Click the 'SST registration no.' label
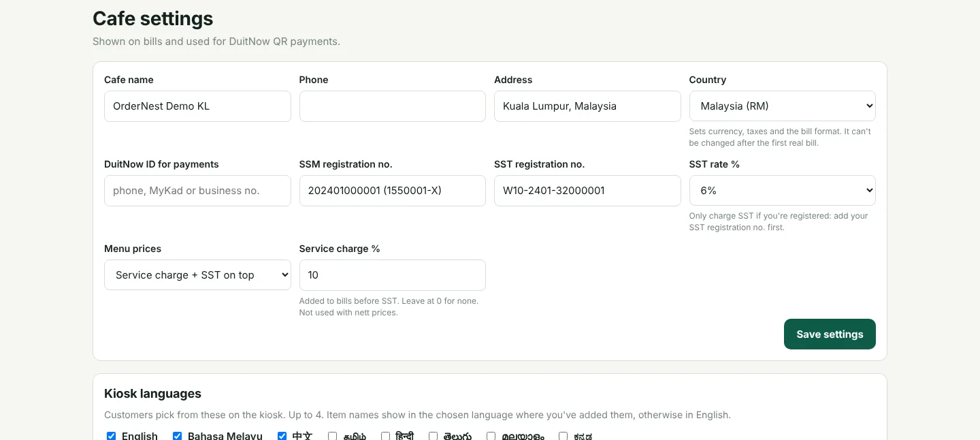The image size is (980, 440). click(x=540, y=164)
